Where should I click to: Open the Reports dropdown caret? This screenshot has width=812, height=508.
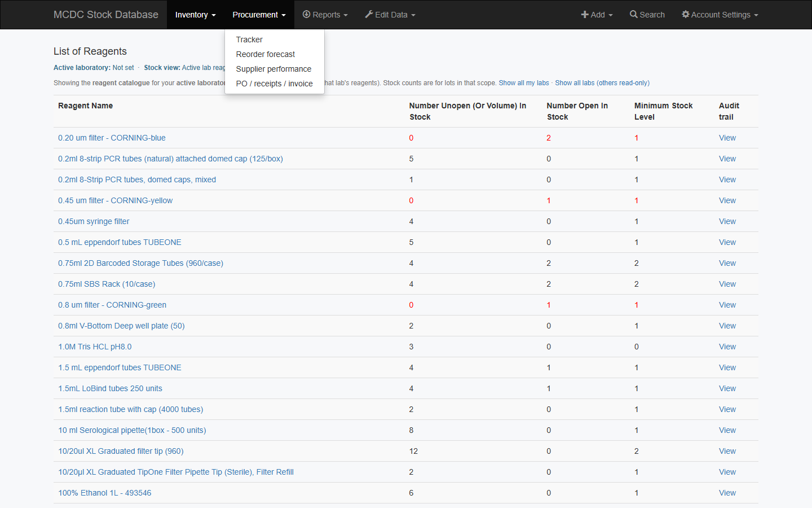(346, 15)
